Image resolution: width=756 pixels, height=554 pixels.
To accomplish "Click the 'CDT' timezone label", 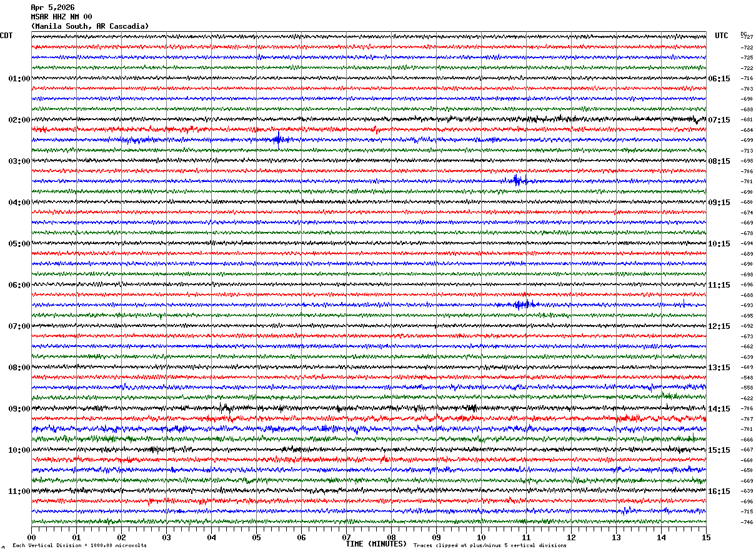I will click(6, 36).
